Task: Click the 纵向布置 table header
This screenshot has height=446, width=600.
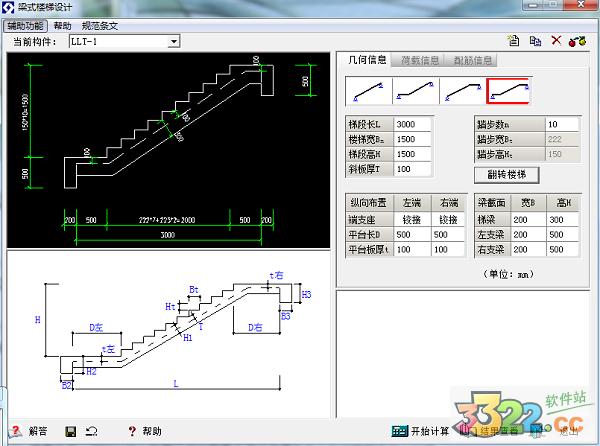Action: (369, 203)
